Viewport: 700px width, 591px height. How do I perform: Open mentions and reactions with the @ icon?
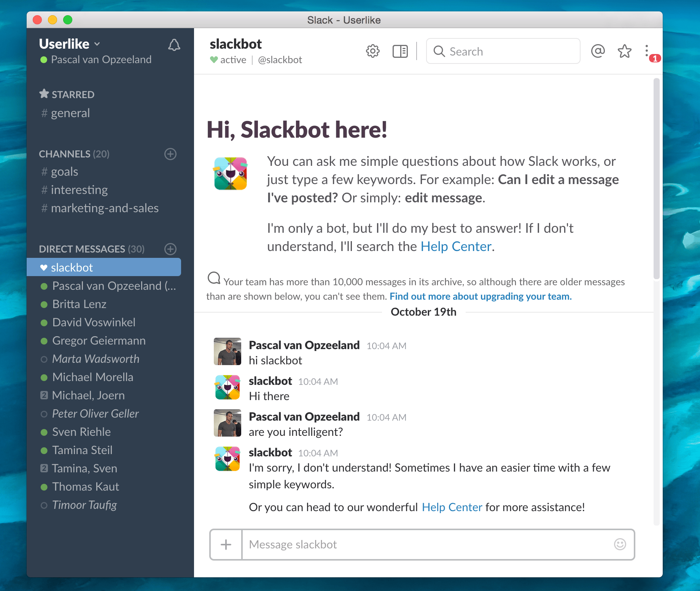click(597, 51)
